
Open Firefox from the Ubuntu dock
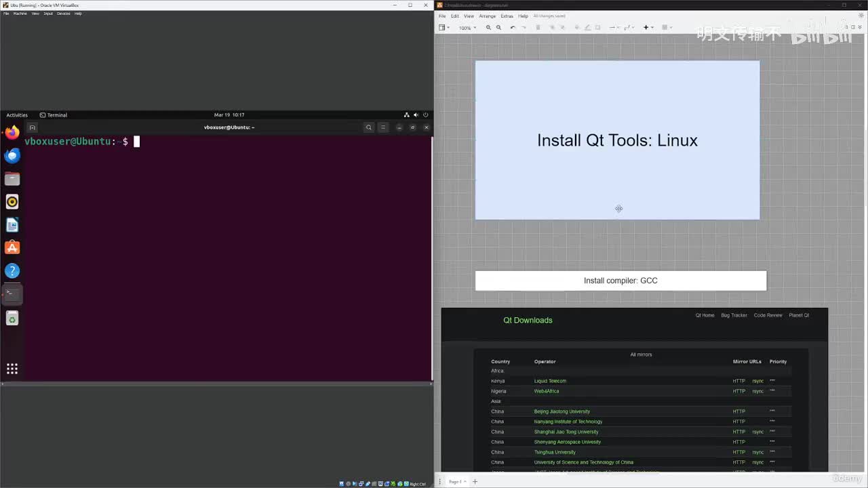click(x=12, y=133)
